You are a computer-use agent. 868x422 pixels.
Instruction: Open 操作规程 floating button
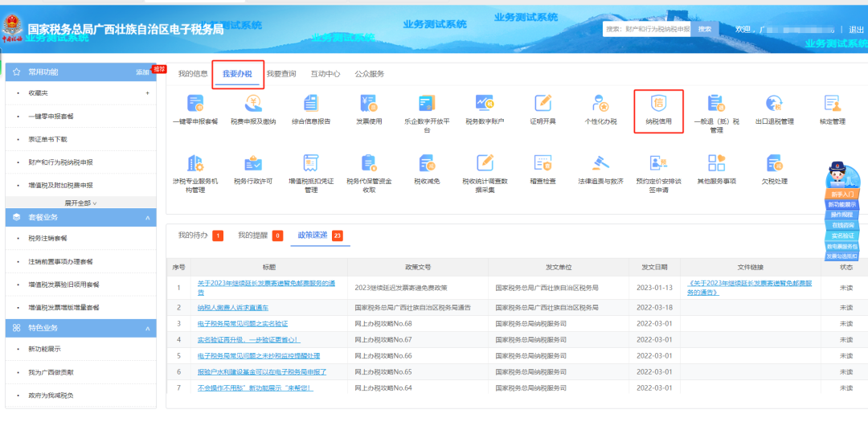coord(841,215)
